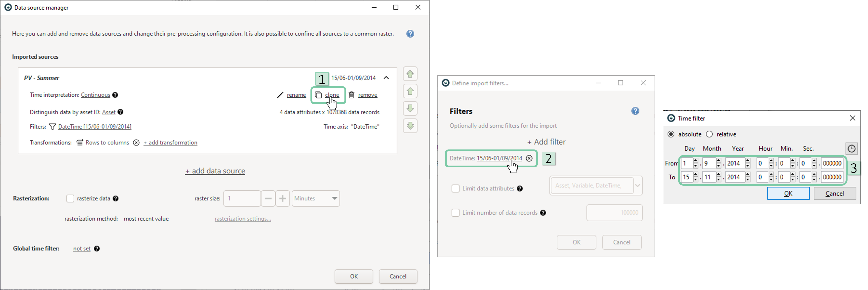Move PV - Summer source to top

[x=410, y=74]
